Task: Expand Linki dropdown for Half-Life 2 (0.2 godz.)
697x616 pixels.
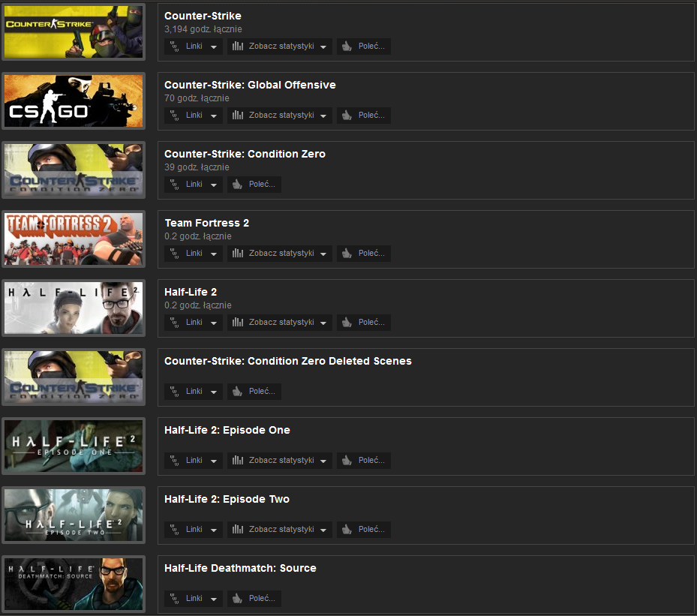Action: (x=194, y=322)
